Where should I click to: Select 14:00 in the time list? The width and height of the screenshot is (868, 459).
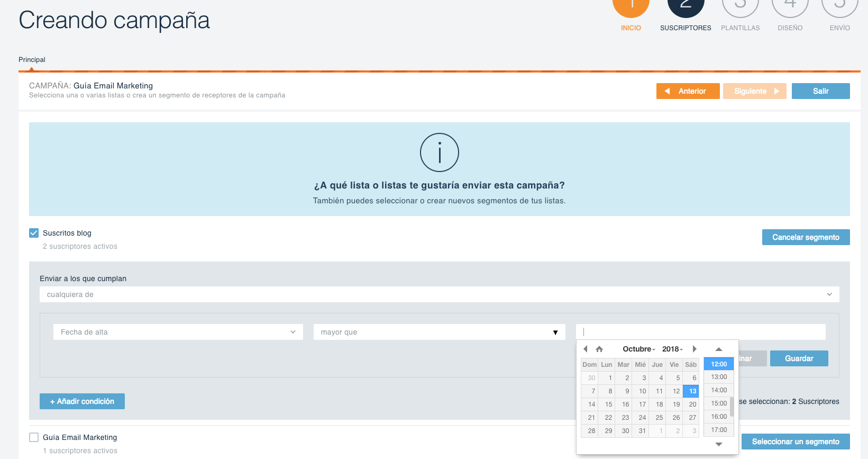(x=719, y=390)
